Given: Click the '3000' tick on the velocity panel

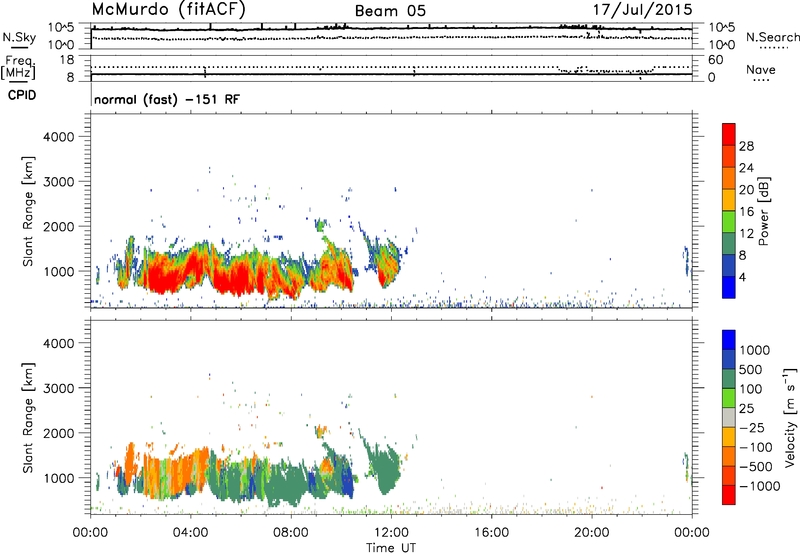Looking at the screenshot, I should (x=58, y=388).
